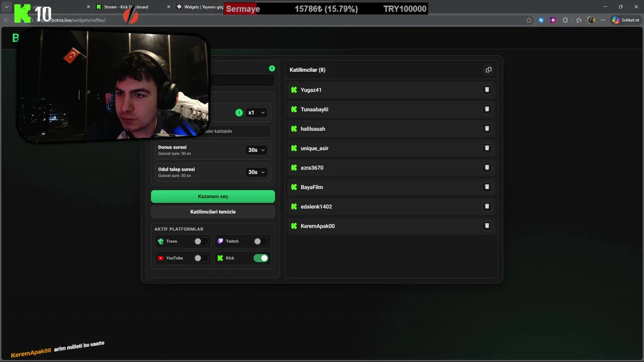The width and height of the screenshot is (644, 362).
Task: Click the 'Katilimcilar (8)' heading
Action: pyautogui.click(x=307, y=70)
